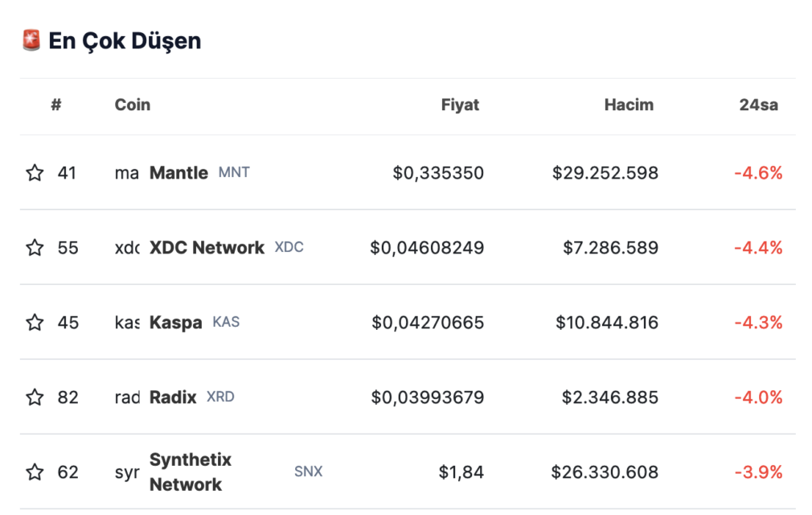
Task: Sort table by the # rank column
Action: tap(56, 105)
